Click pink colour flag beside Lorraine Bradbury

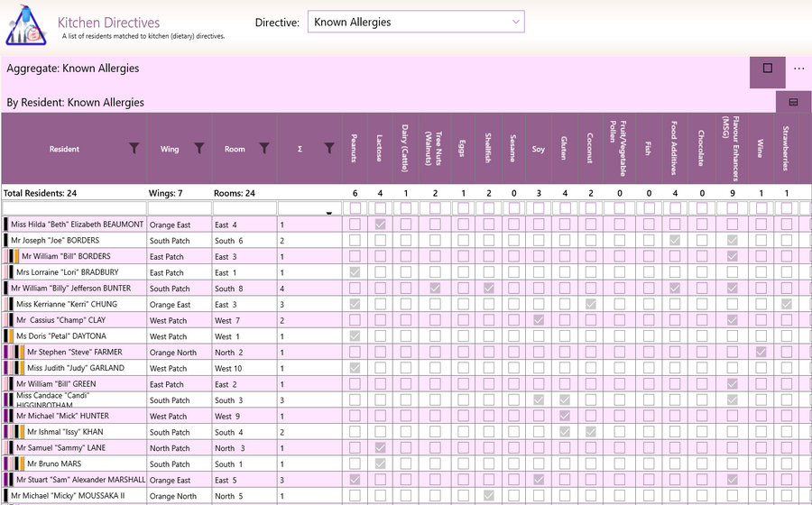5,272
